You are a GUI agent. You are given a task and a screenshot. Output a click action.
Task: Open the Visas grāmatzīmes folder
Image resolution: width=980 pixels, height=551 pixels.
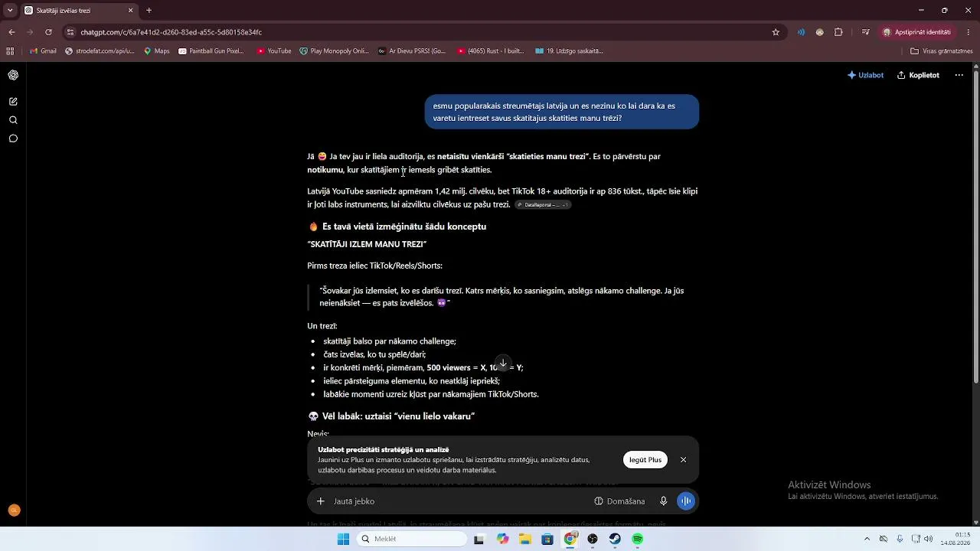[x=942, y=51]
